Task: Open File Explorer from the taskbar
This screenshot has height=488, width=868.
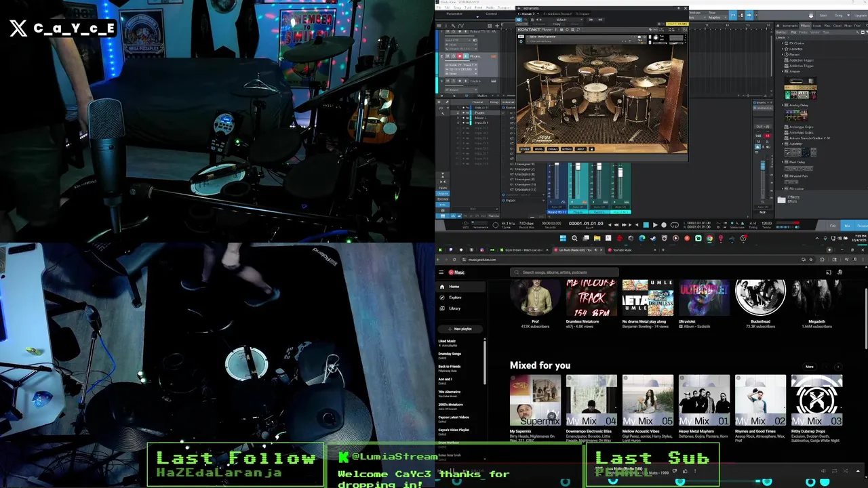Action: click(x=597, y=238)
